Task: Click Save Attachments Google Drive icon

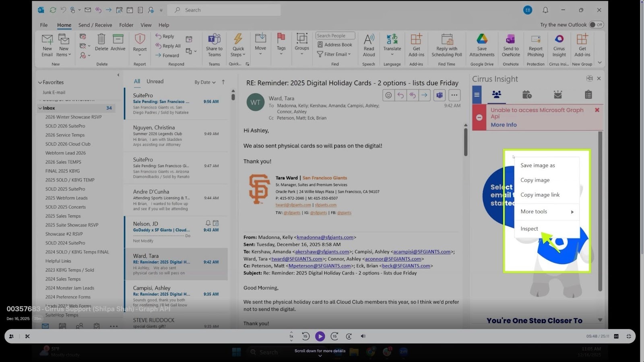Action: [x=481, y=39]
